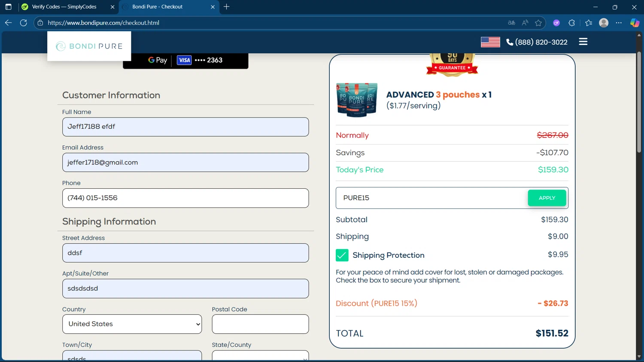Click the coupon code input containing PURE15
Viewport: 644px width, 362px height.
click(431, 198)
